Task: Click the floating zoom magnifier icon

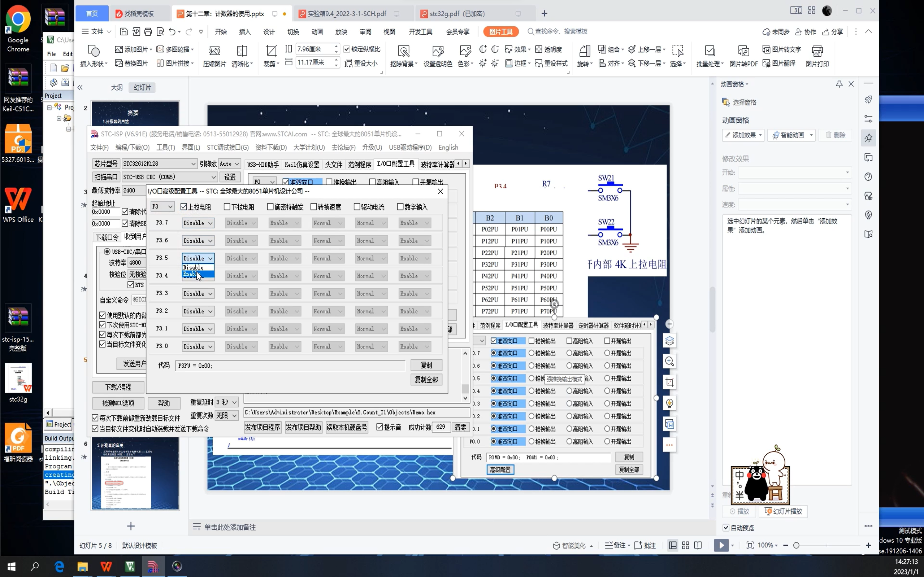Action: pyautogui.click(x=669, y=361)
